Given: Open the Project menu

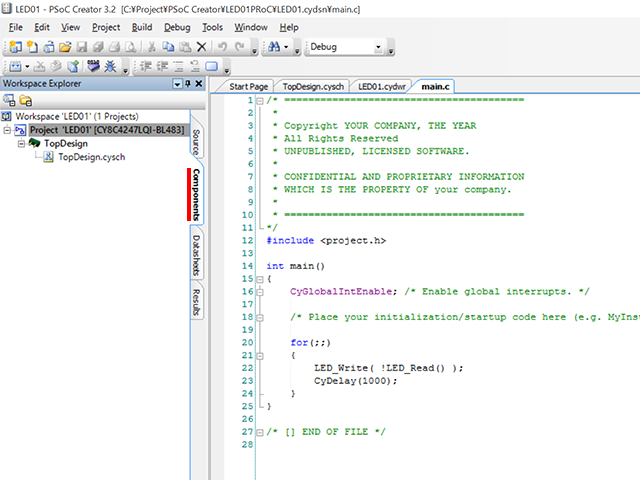Looking at the screenshot, I should click(106, 27).
